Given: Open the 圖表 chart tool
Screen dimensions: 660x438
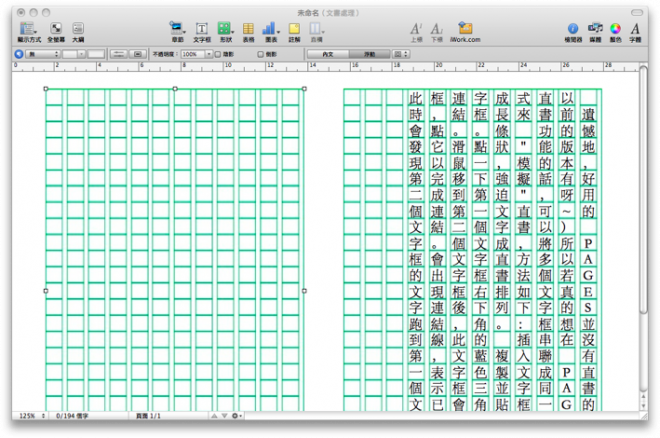Looking at the screenshot, I should tap(271, 29).
